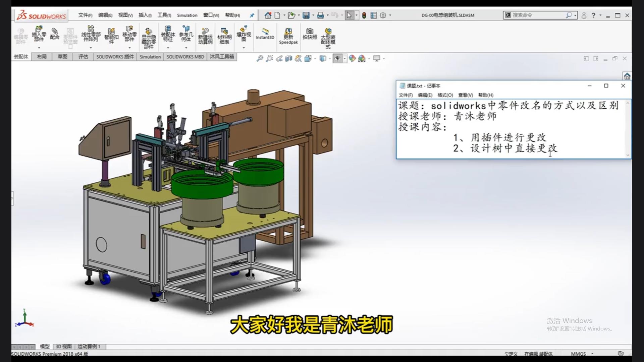This screenshot has width=644, height=362.
Task: Click the Home icon in the quick toolbar
Action: [268, 15]
